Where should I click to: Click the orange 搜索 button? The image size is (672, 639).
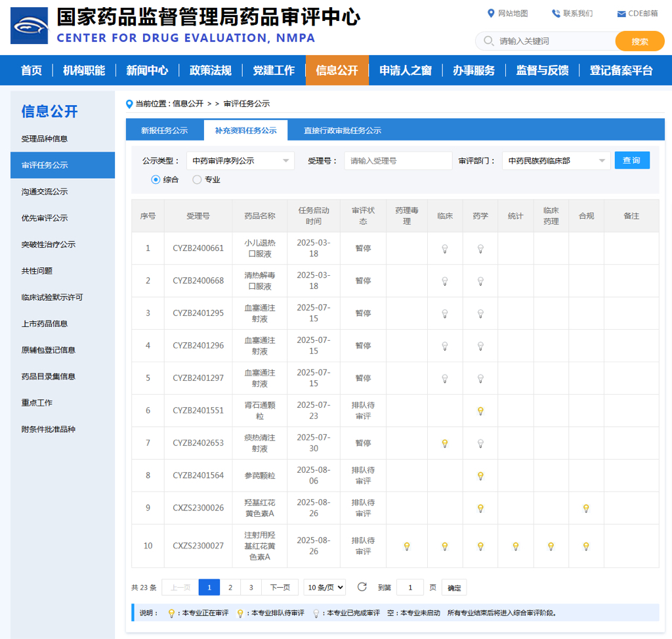pyautogui.click(x=639, y=41)
